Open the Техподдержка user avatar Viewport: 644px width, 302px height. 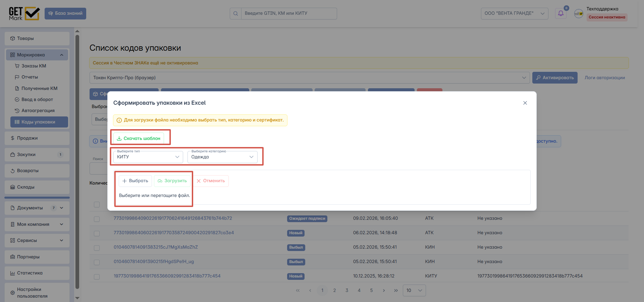[x=579, y=13]
